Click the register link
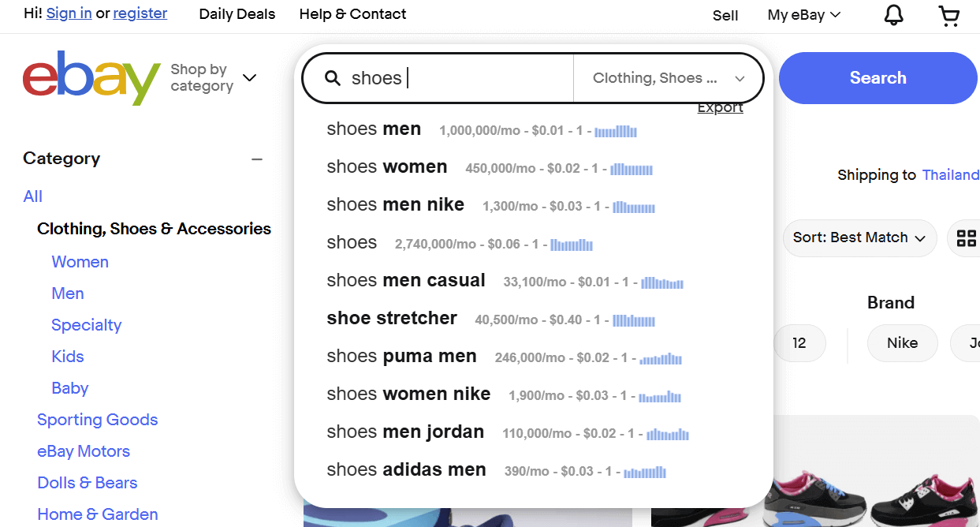 click(140, 13)
